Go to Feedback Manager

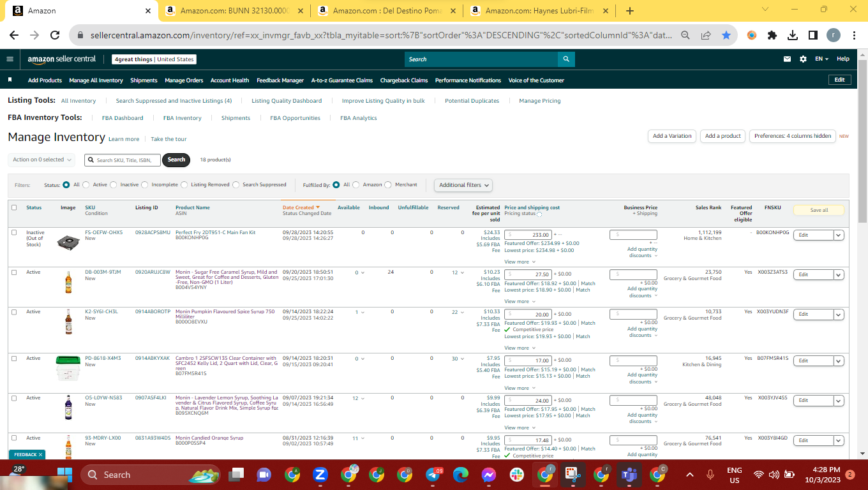click(280, 80)
